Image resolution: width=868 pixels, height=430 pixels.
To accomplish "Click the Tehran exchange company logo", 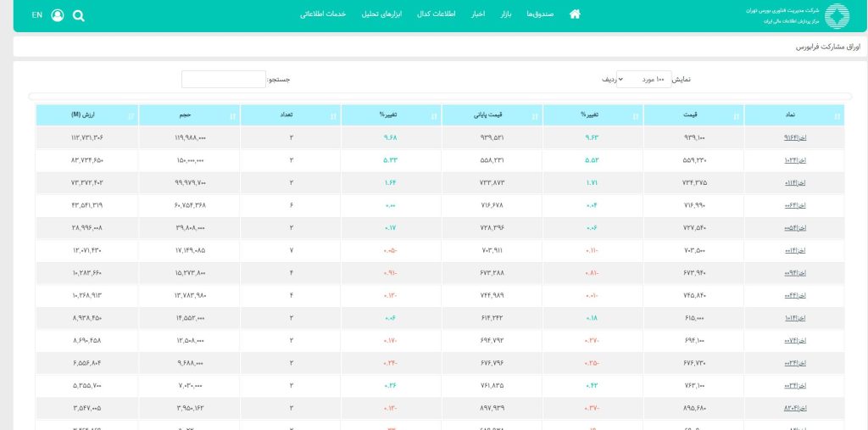I will [836, 15].
